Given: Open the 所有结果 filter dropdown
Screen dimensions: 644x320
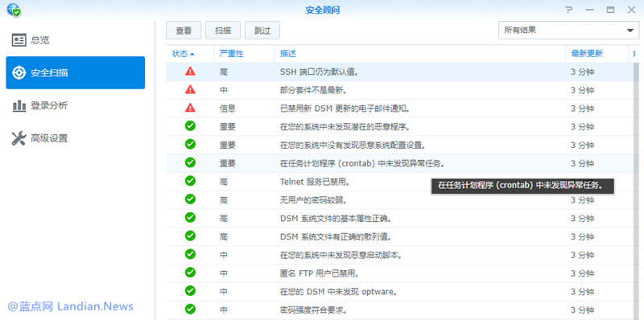Looking at the screenshot, I should click(568, 31).
